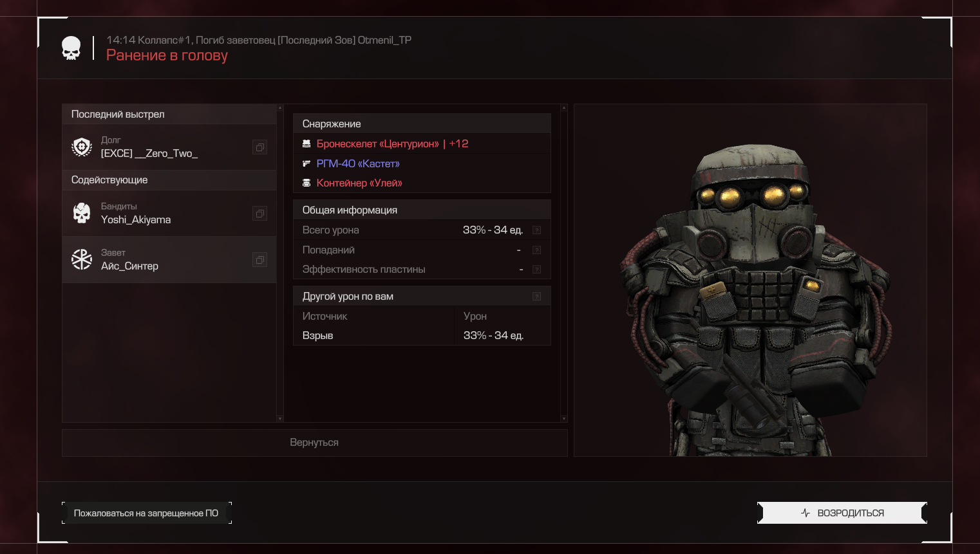980x554 pixels.
Task: Open help for Другой урон по вам
Action: [536, 297]
